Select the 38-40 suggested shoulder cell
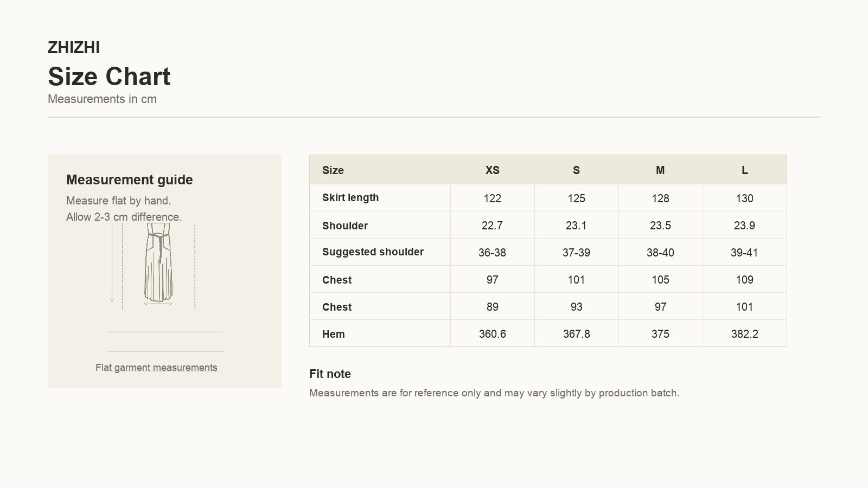The height and width of the screenshot is (488, 868). (x=660, y=252)
